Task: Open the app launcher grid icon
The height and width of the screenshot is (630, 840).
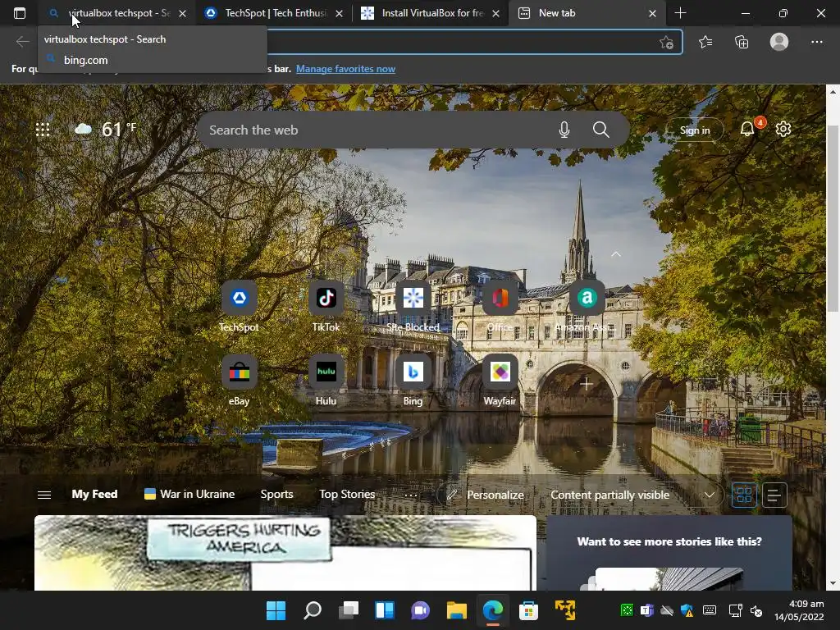Action: pyautogui.click(x=43, y=129)
